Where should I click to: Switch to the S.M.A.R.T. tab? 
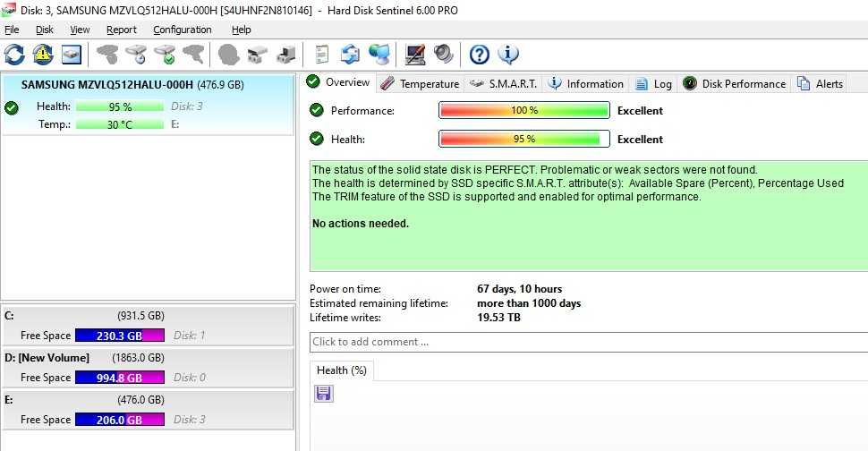pos(503,83)
